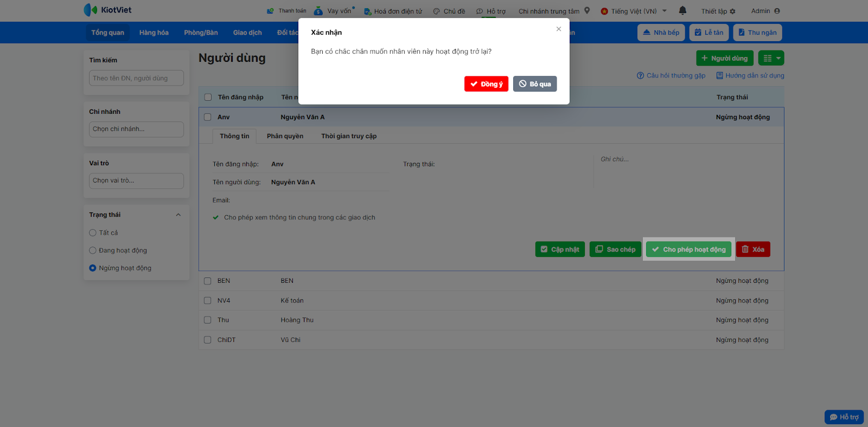
Task: Open the Hỗ trợ chat widget
Action: 844,417
